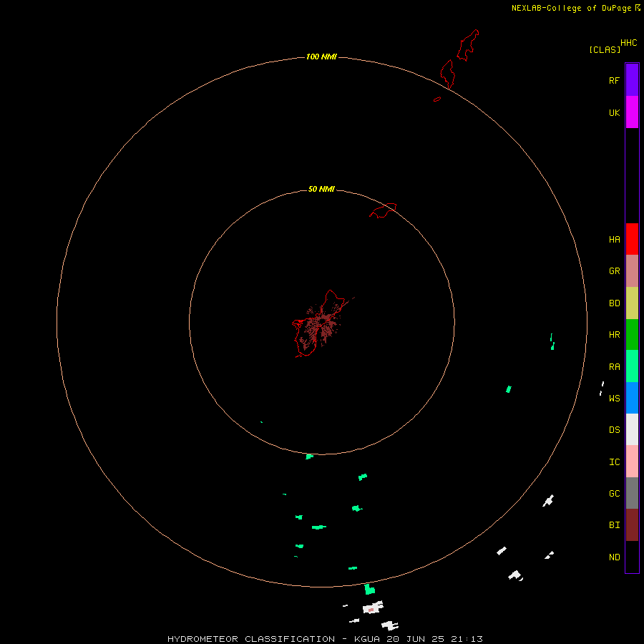Click the ND black legend swatch
The width and height of the screenshot is (644, 644).
(x=632, y=557)
